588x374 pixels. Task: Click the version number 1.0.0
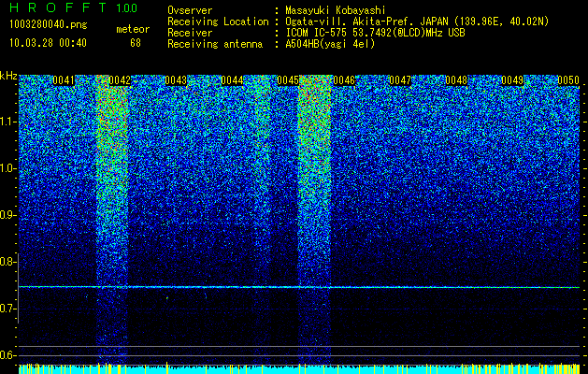(127, 7)
